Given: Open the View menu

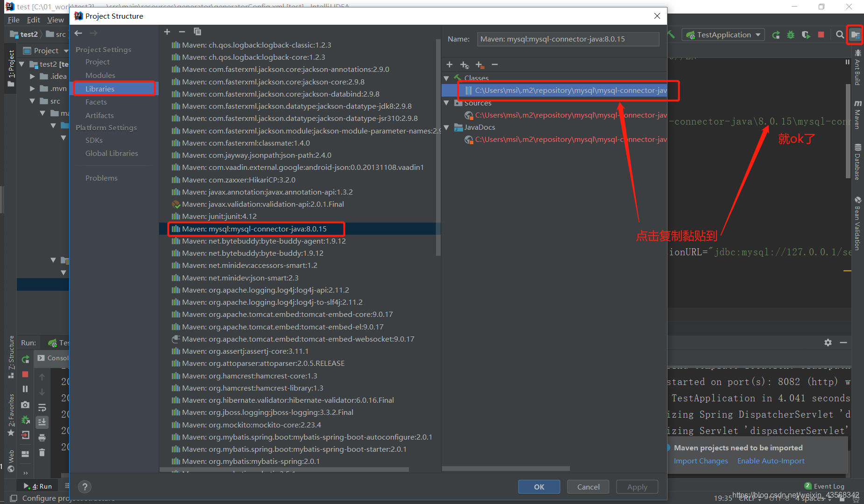Looking at the screenshot, I should [x=56, y=20].
